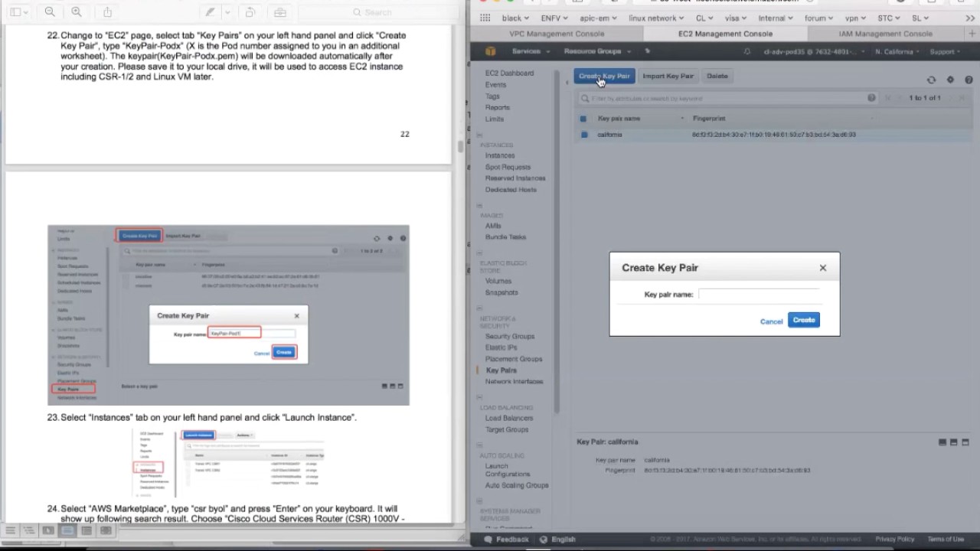The height and width of the screenshot is (551, 980).
Task: Open the browser bookmarks grid icon
Action: click(x=485, y=18)
